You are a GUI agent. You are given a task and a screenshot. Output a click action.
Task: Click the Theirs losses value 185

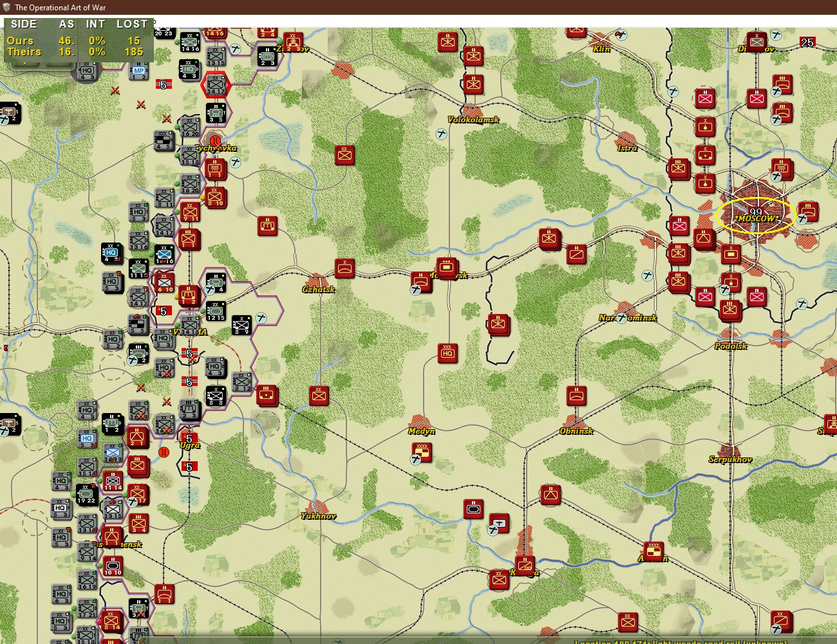pyautogui.click(x=134, y=51)
